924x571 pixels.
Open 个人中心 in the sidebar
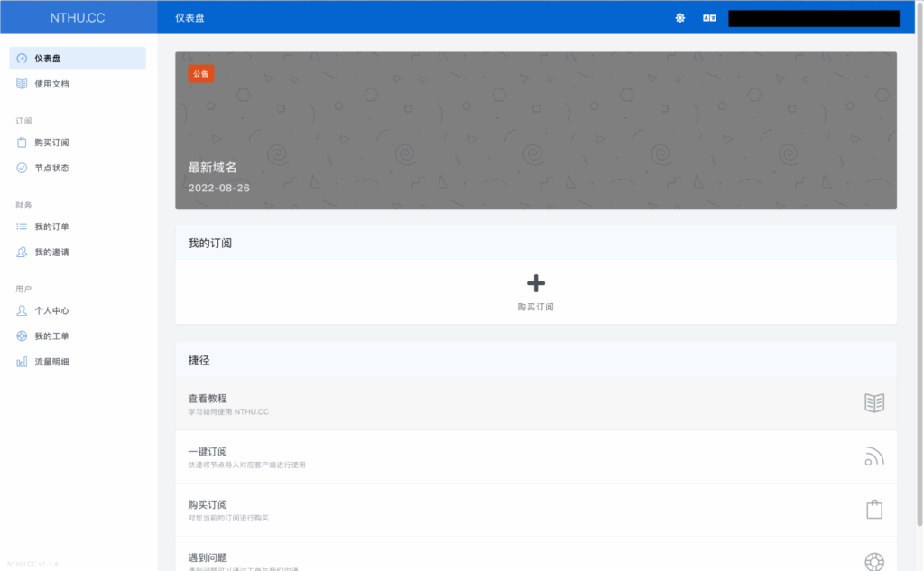[x=78, y=310]
